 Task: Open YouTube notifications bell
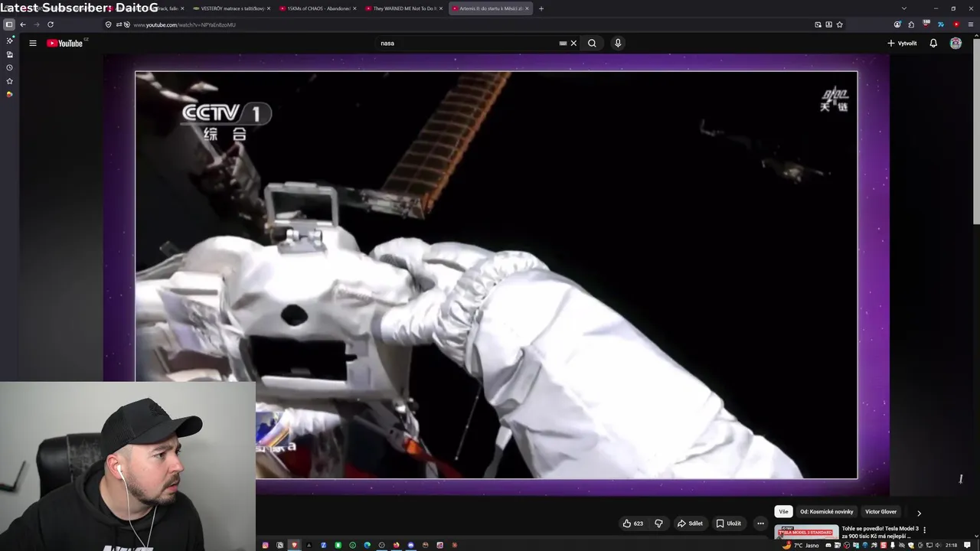(x=933, y=43)
